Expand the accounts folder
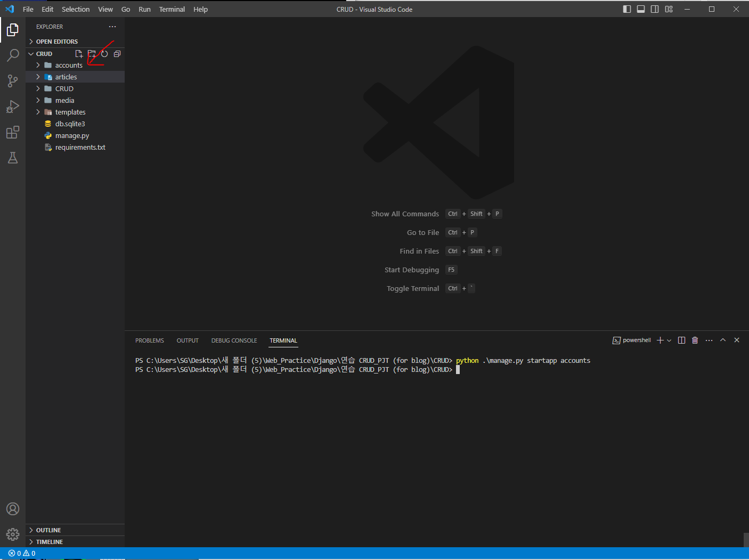 point(75,65)
